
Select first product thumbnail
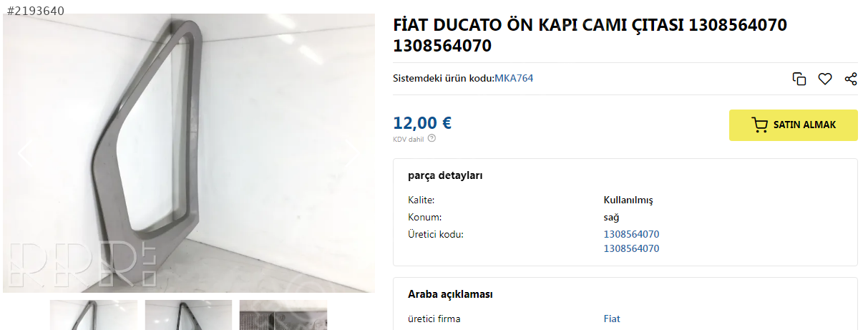pyautogui.click(x=94, y=315)
